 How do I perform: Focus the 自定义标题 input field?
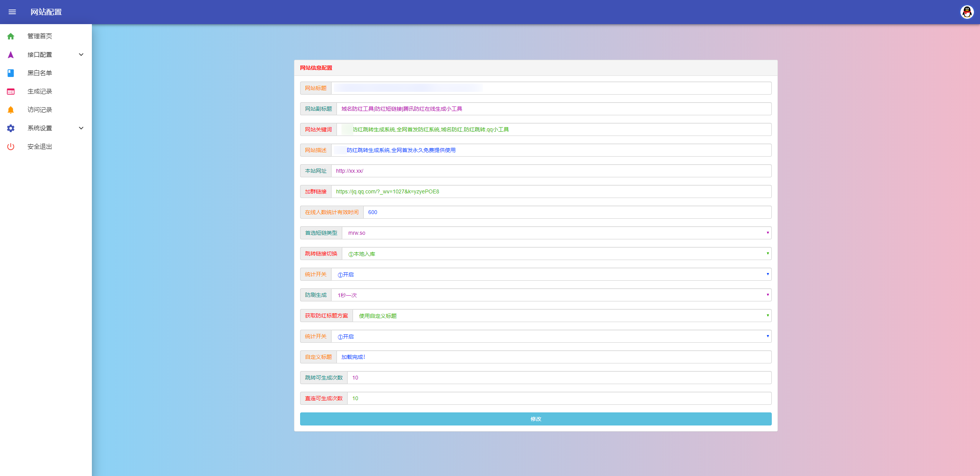tap(554, 357)
